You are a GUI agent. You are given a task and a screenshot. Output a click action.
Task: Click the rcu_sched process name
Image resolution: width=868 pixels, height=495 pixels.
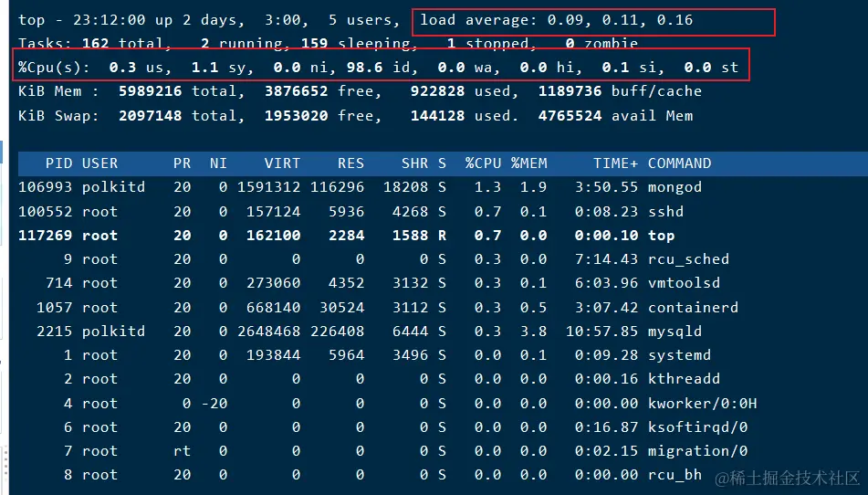[688, 259]
